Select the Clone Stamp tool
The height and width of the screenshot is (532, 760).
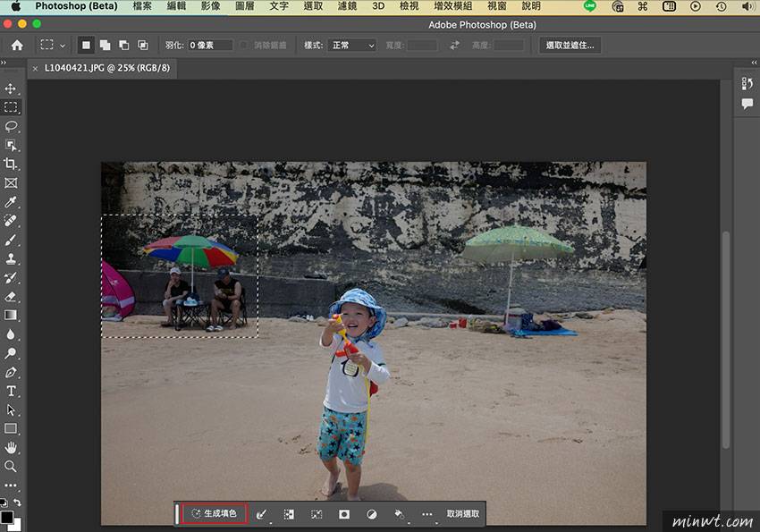pyautogui.click(x=12, y=258)
